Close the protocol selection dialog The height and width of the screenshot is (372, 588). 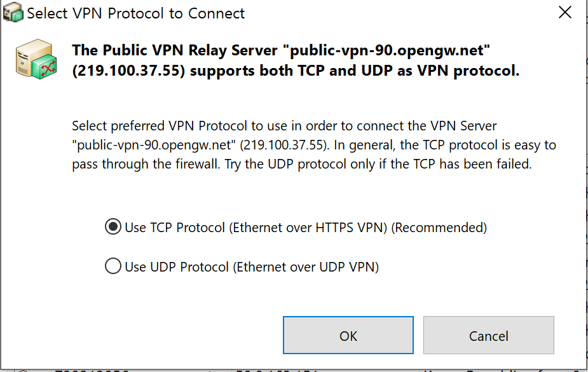coord(564,11)
